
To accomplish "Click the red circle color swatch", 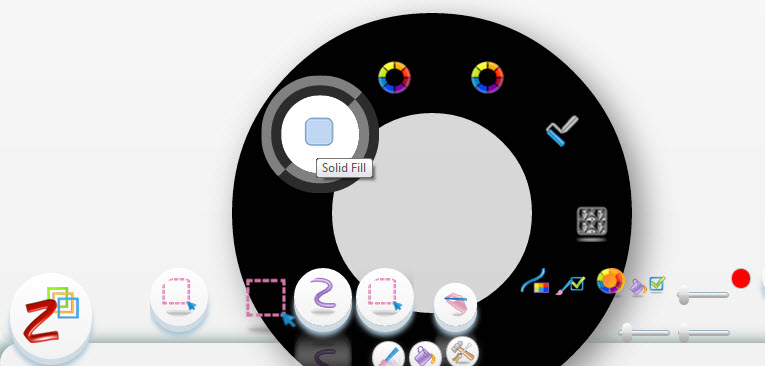I will 741,279.
